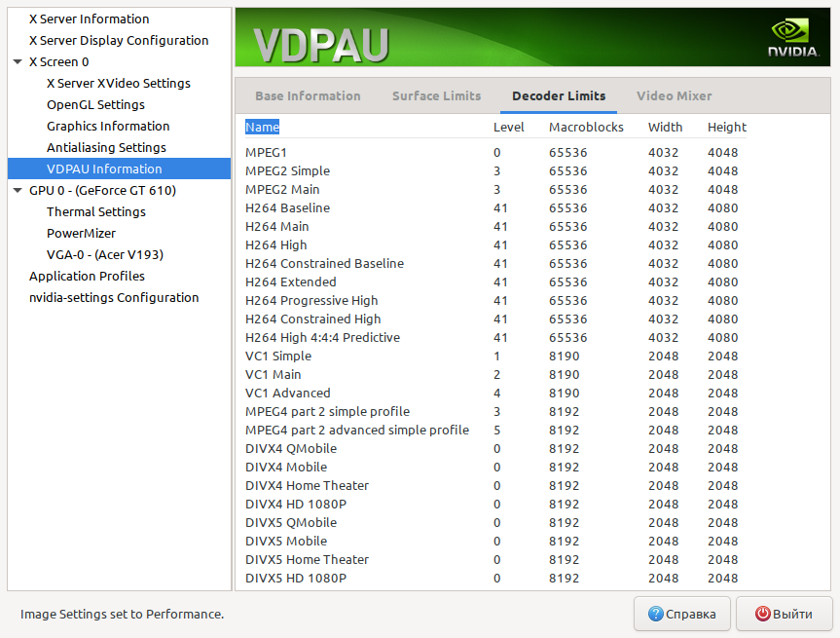Click the NVIDIA logo in banner

coord(793,38)
